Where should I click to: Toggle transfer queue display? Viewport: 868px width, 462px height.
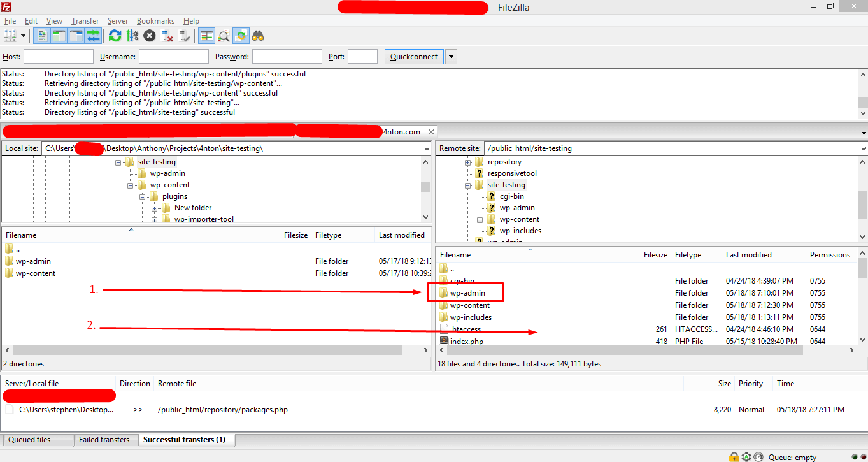click(x=94, y=36)
